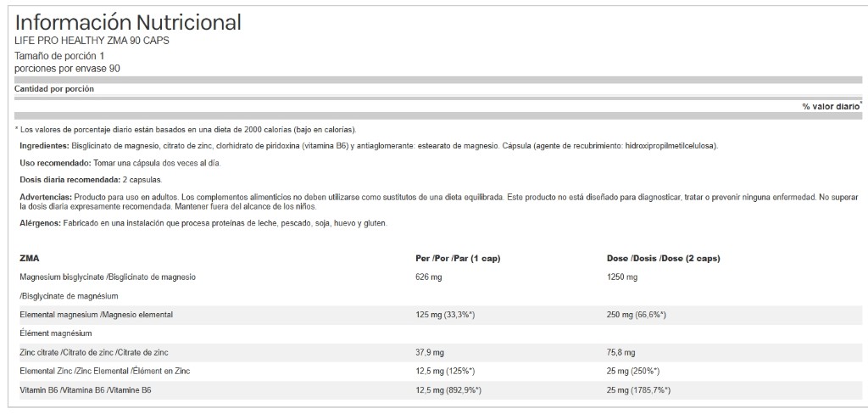This screenshot has height=414, width=868.
Task: Click 'Mantener fuera del alcance de los niños' sentence
Action: [x=244, y=206]
